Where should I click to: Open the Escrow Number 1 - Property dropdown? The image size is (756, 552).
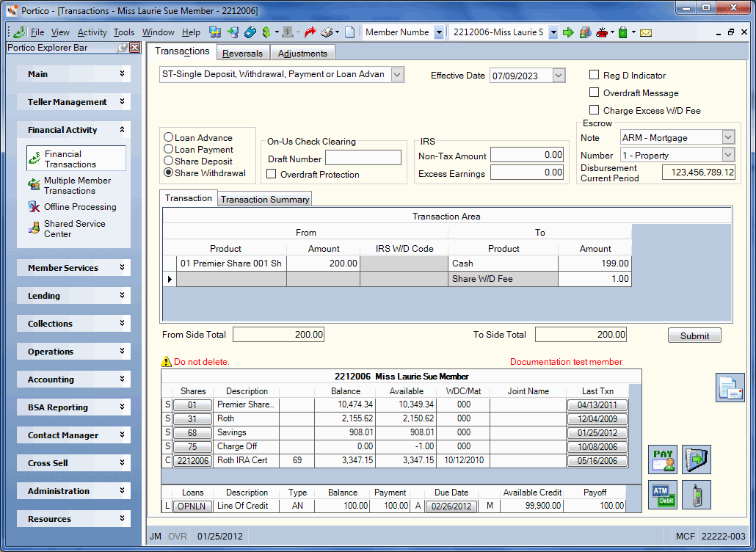[728, 155]
